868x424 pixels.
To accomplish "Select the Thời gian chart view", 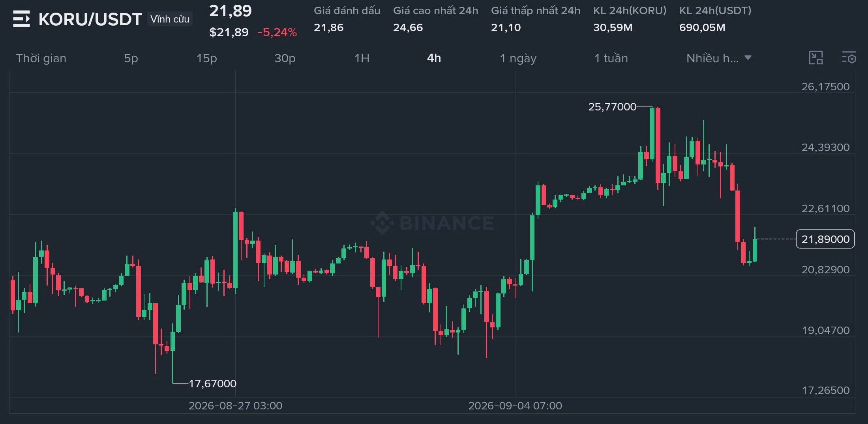I will 41,58.
